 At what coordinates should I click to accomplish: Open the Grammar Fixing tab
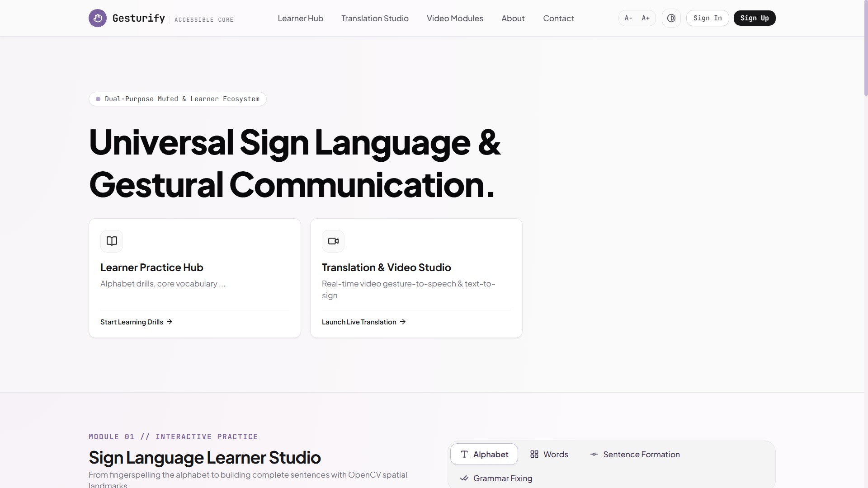[x=496, y=478]
